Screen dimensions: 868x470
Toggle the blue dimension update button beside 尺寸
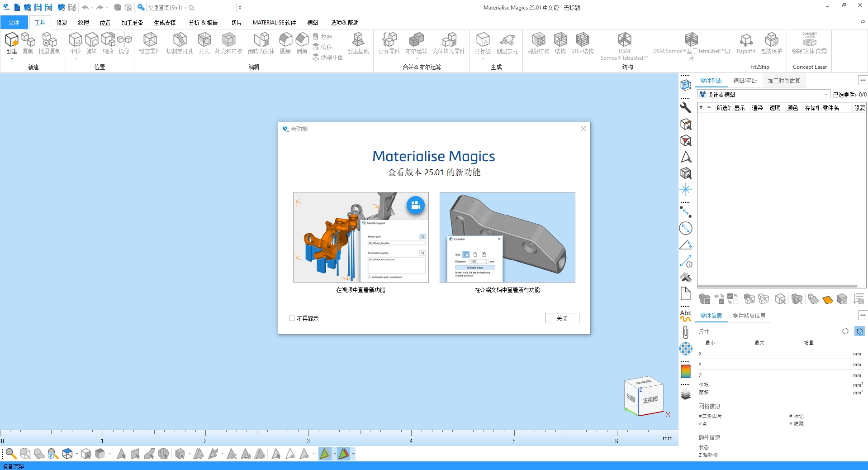pos(860,331)
